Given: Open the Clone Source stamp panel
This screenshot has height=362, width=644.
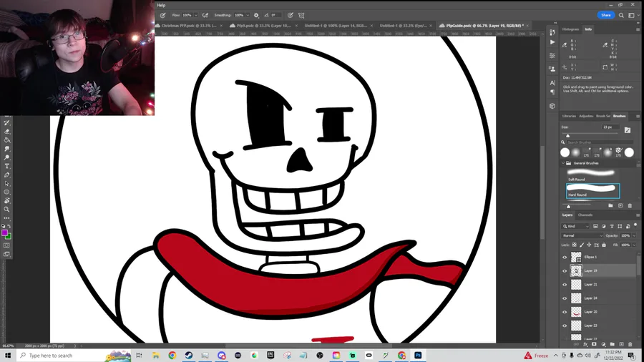Looking at the screenshot, I should coord(552,69).
